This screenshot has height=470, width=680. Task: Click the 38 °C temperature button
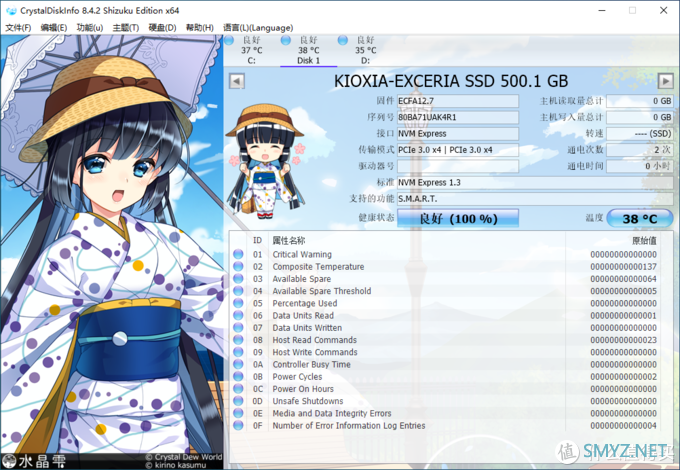pyautogui.click(x=640, y=219)
